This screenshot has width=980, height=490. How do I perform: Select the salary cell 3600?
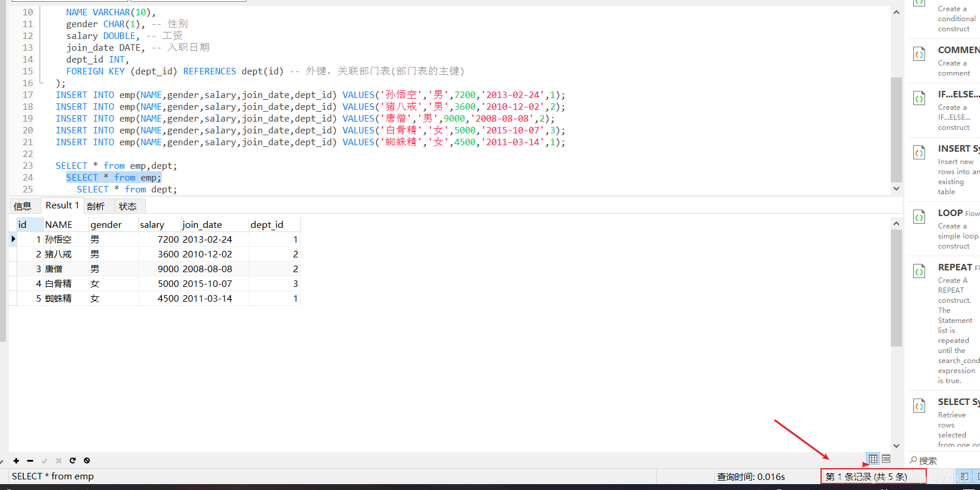[159, 254]
